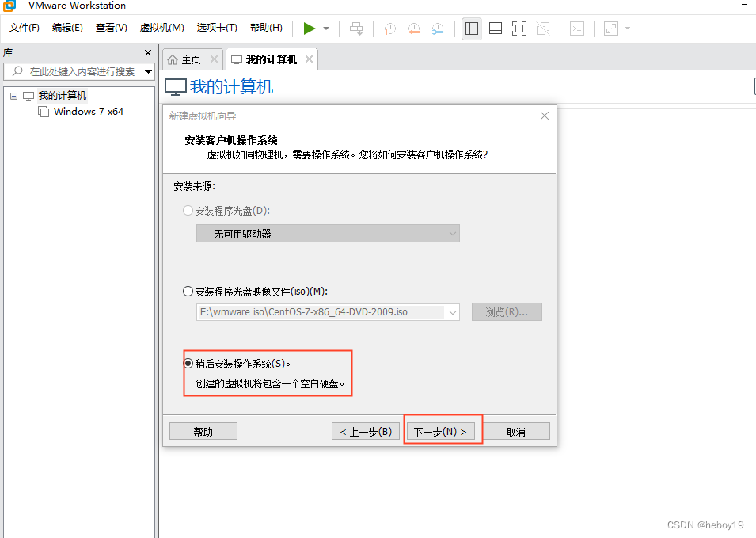Switch to the 主页 tab
756x538 pixels.
(x=191, y=59)
